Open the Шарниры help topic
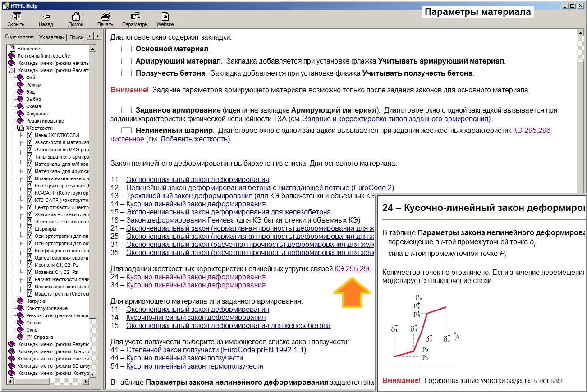 (45, 229)
